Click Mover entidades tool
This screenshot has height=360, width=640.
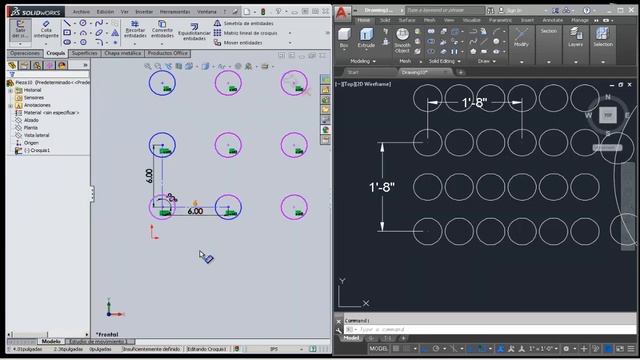coord(238,42)
